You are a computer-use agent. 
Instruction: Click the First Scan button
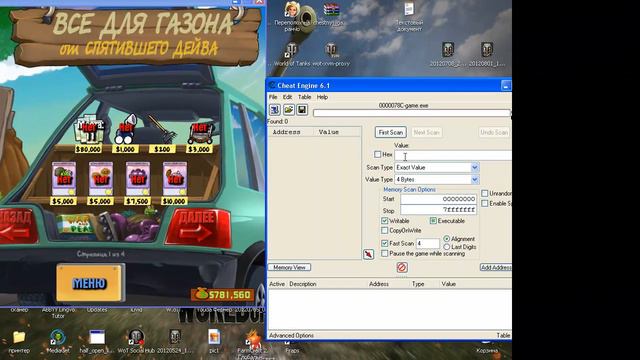click(391, 132)
